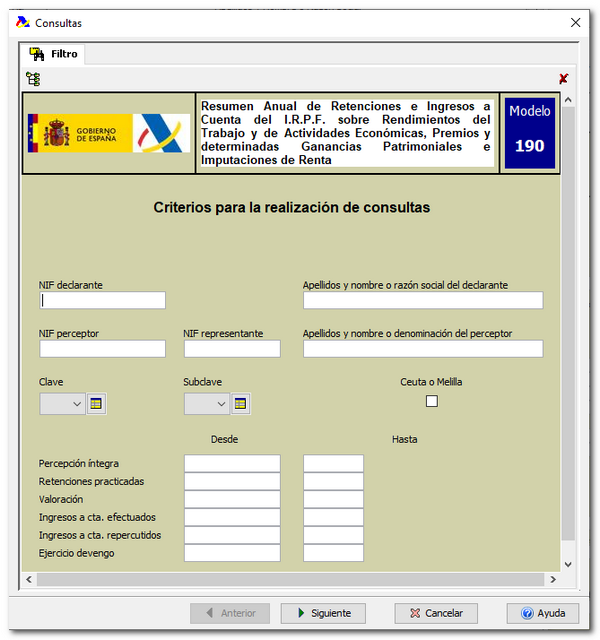This screenshot has height=640, width=600.
Task: Click the tree structure icon under Filtro tab
Action: click(33, 79)
